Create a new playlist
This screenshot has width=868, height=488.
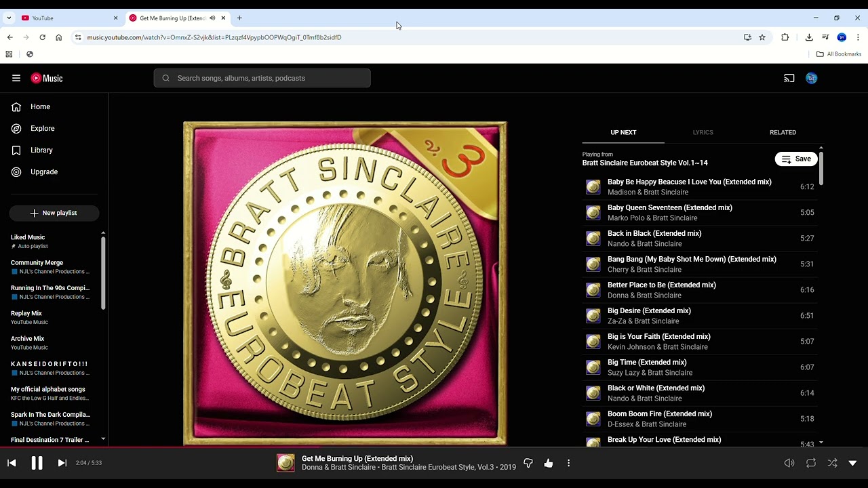[54, 213]
